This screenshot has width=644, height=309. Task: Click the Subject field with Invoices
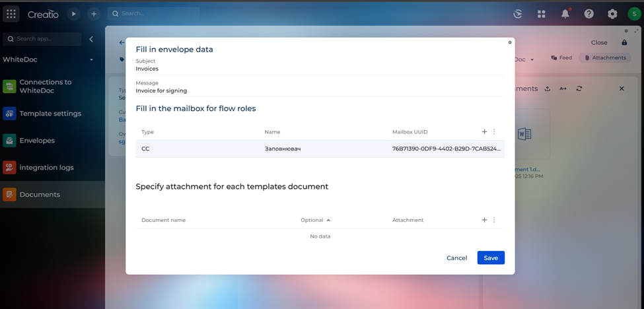tap(320, 69)
